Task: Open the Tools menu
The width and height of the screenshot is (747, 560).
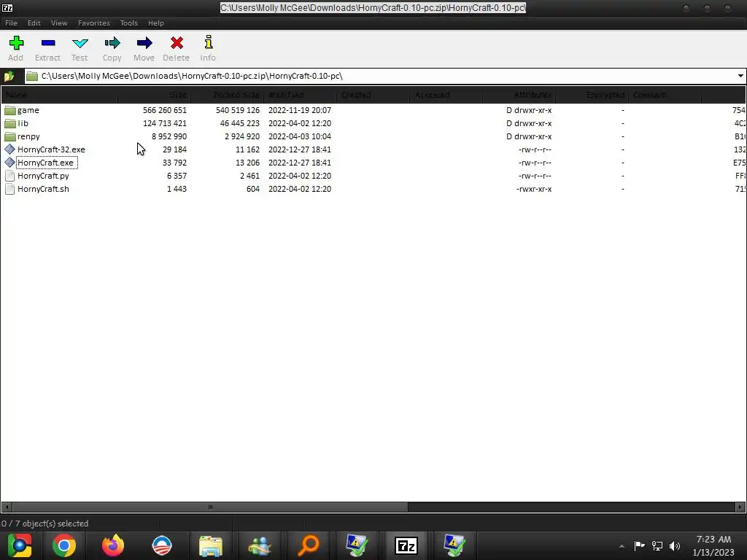Action: click(x=128, y=23)
